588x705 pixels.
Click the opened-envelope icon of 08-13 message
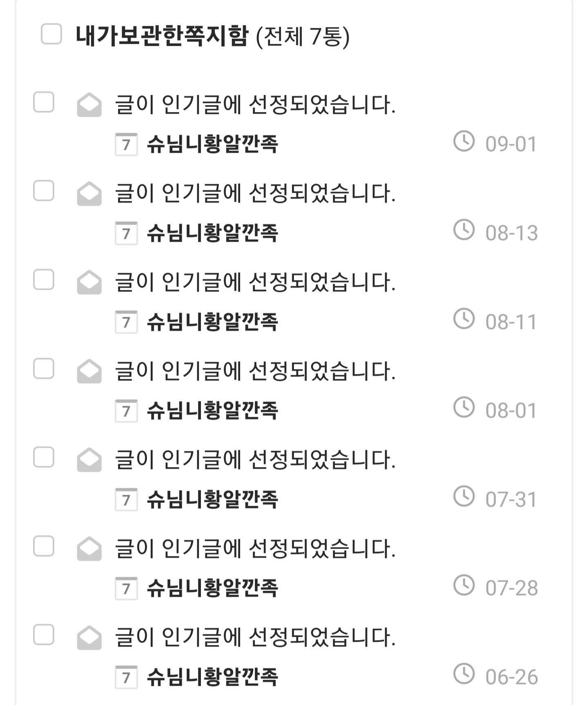(x=89, y=194)
